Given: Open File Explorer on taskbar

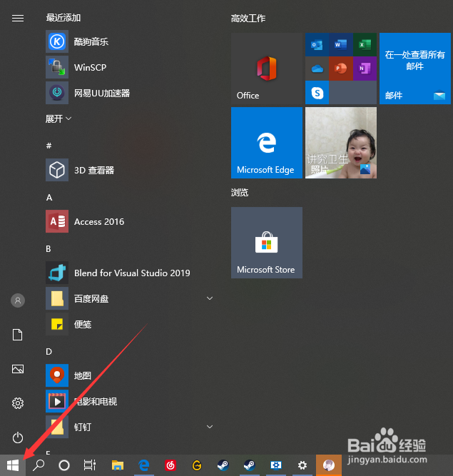Looking at the screenshot, I should [118, 465].
